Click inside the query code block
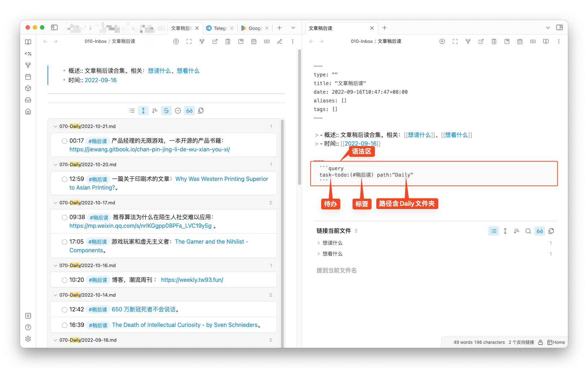588x368 pixels. 434,174
